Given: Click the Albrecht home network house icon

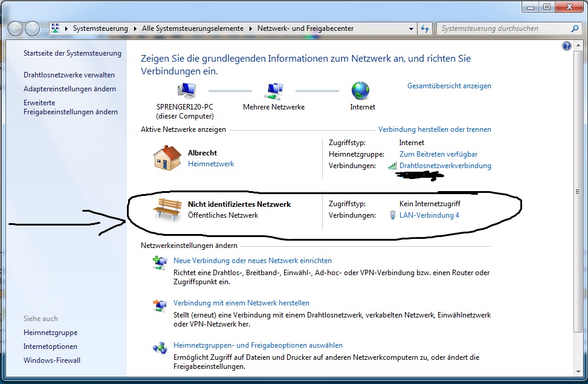Looking at the screenshot, I should (x=167, y=158).
